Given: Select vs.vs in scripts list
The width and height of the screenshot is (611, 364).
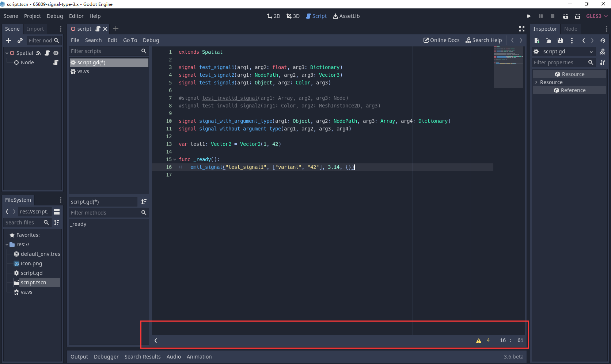Looking at the screenshot, I should pyautogui.click(x=109, y=71).
